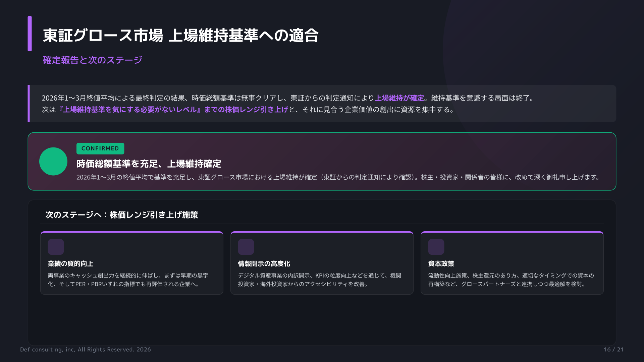The height and width of the screenshot is (362, 644).
Task: Click the highlighted phrase 上場維持基準を気にする必要がないレベル
Action: click(x=129, y=110)
